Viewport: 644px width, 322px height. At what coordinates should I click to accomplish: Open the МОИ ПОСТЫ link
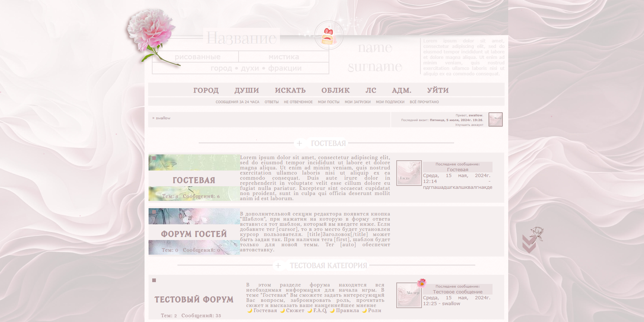329,102
